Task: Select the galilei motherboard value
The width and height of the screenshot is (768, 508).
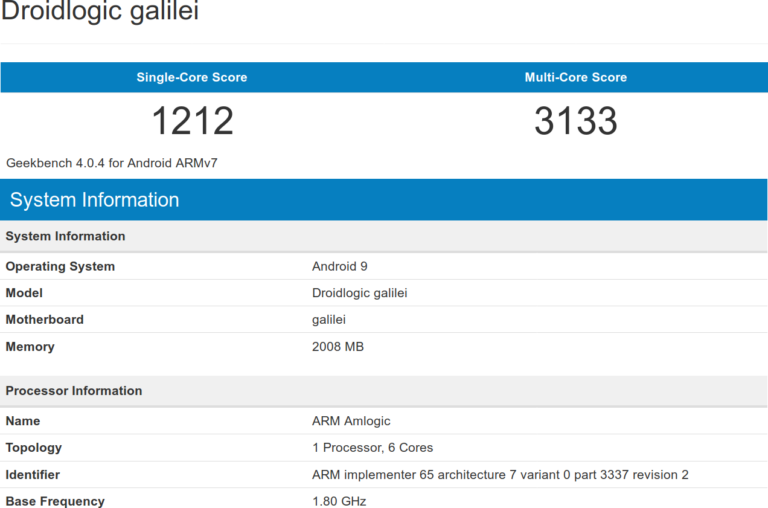Action: pyautogui.click(x=329, y=320)
